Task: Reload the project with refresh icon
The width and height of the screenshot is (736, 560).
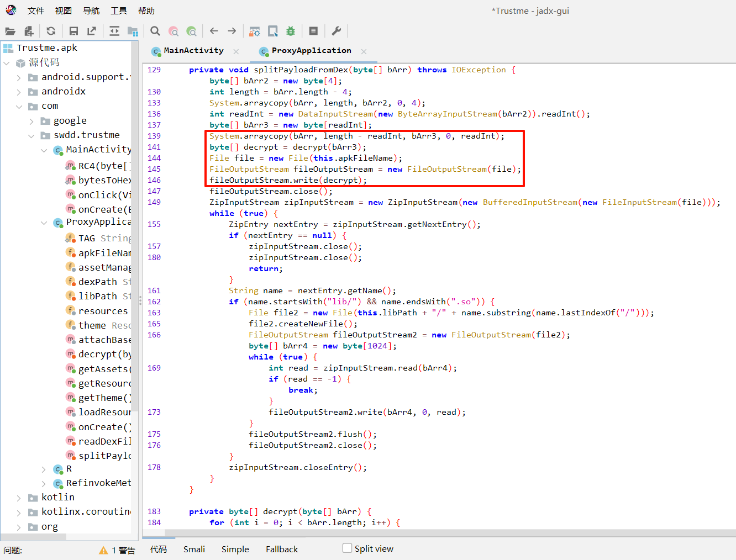Action: coord(51,31)
